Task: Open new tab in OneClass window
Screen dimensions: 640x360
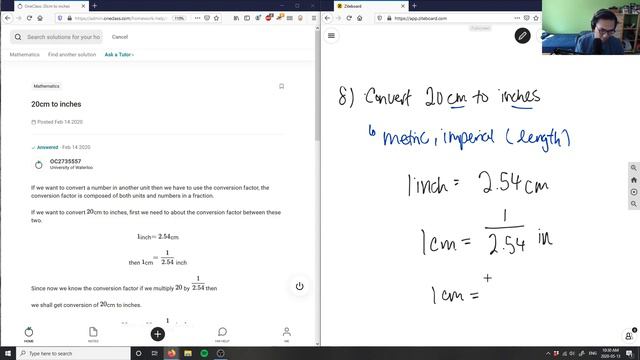Action: [95, 6]
